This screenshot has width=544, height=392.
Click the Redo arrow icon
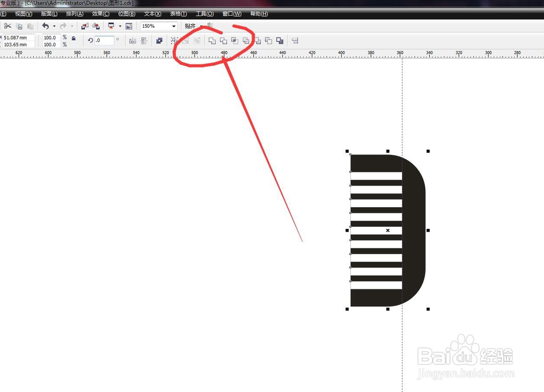(63, 26)
